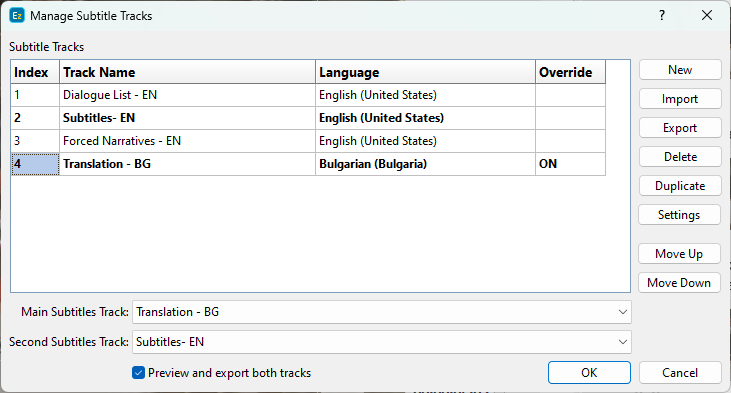Viewport: 731px width, 393px height.
Task: Click Move Up button
Action: pos(679,254)
